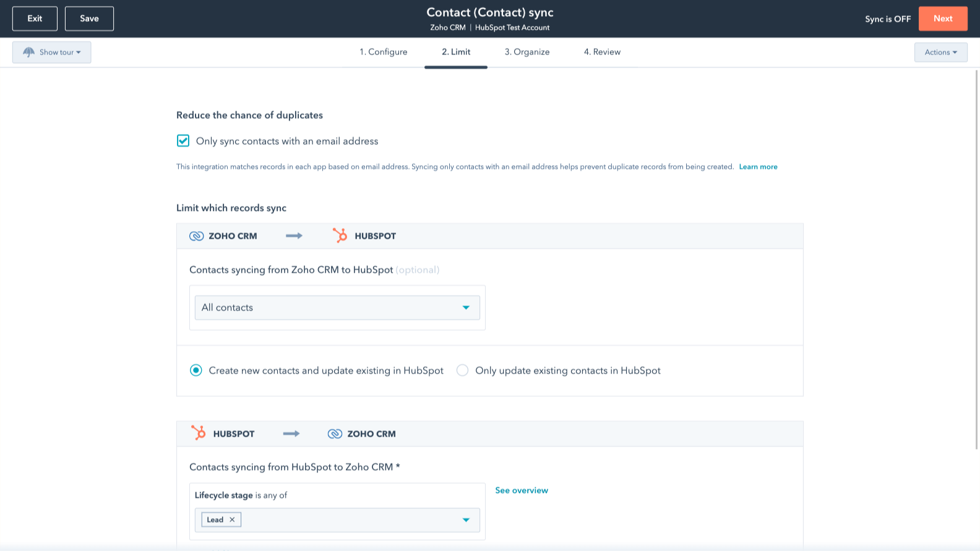Image resolution: width=980 pixels, height=551 pixels.
Task: Uncheck Only sync contacts with an email address
Action: (183, 141)
